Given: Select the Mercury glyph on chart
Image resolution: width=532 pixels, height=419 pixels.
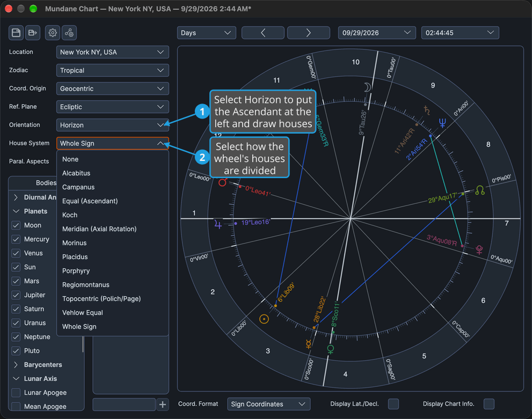Looking at the screenshot, I should (x=309, y=344).
